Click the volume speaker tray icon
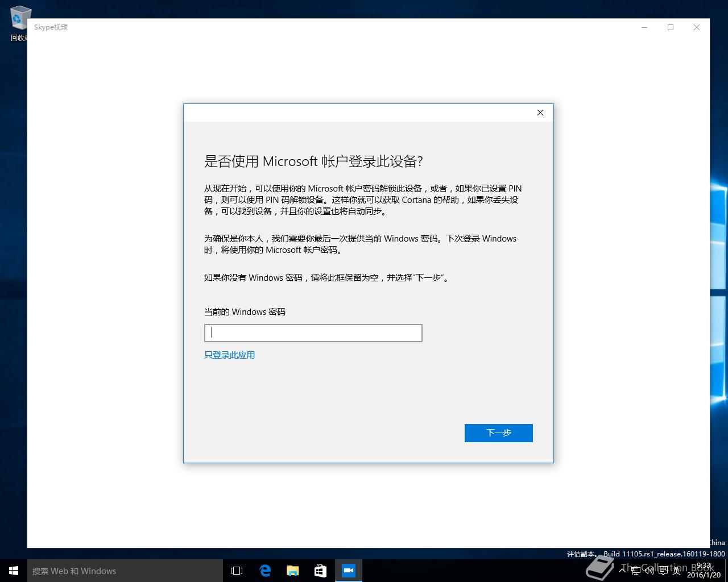Screen dimensions: 728x582 tap(649, 570)
